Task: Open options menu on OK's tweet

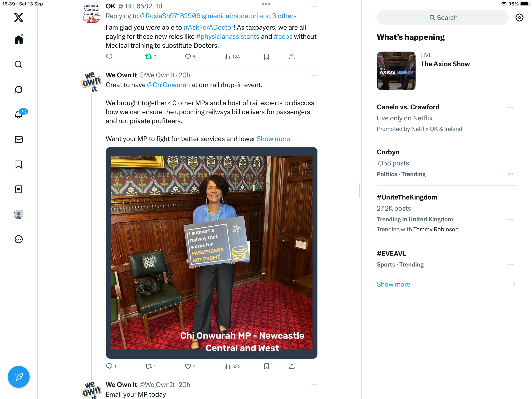Action: click(x=314, y=6)
